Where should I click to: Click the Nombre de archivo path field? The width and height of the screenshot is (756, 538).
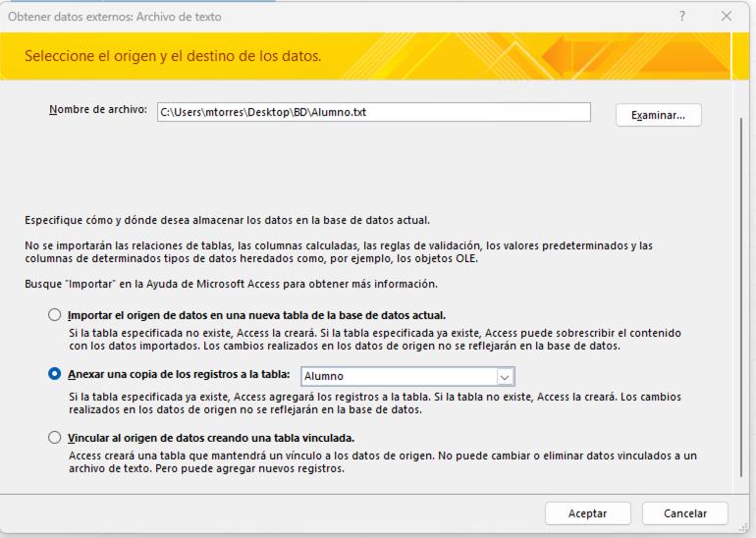(373, 112)
